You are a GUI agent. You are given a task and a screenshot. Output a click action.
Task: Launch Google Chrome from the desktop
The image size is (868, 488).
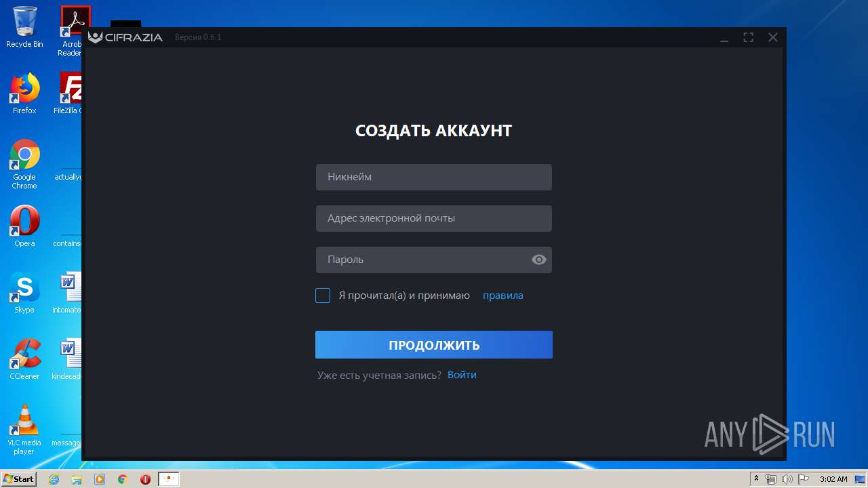[x=24, y=164]
